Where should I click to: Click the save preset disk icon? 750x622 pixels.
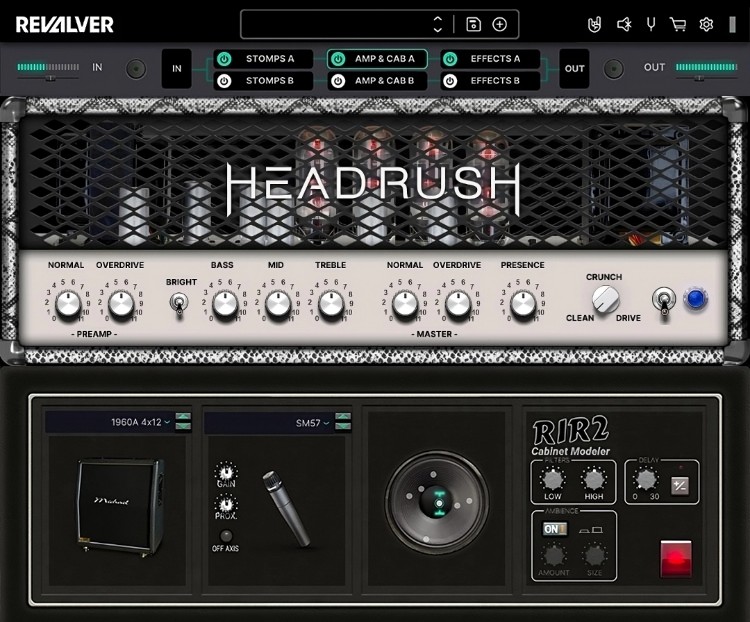pos(473,24)
